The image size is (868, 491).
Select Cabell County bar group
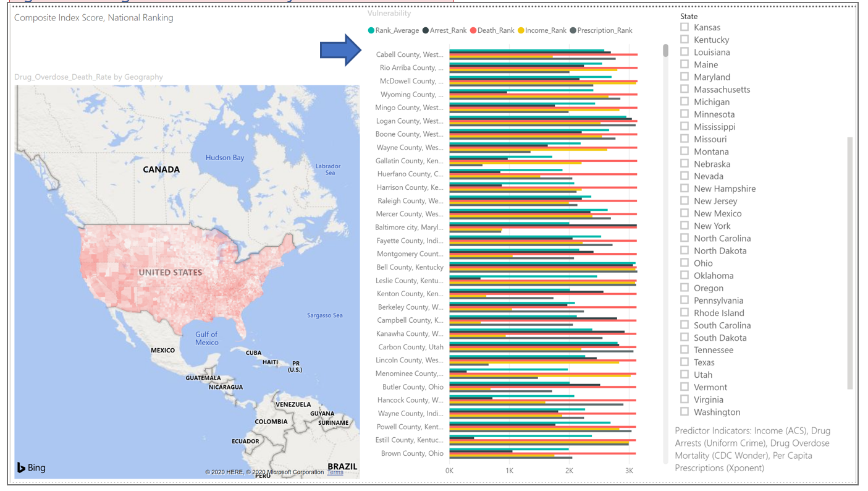pyautogui.click(x=544, y=55)
